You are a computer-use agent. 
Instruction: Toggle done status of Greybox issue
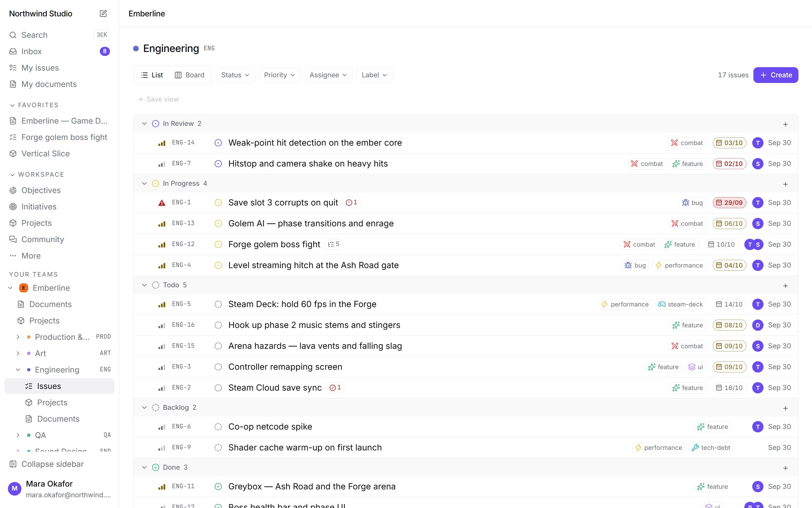pos(218,487)
